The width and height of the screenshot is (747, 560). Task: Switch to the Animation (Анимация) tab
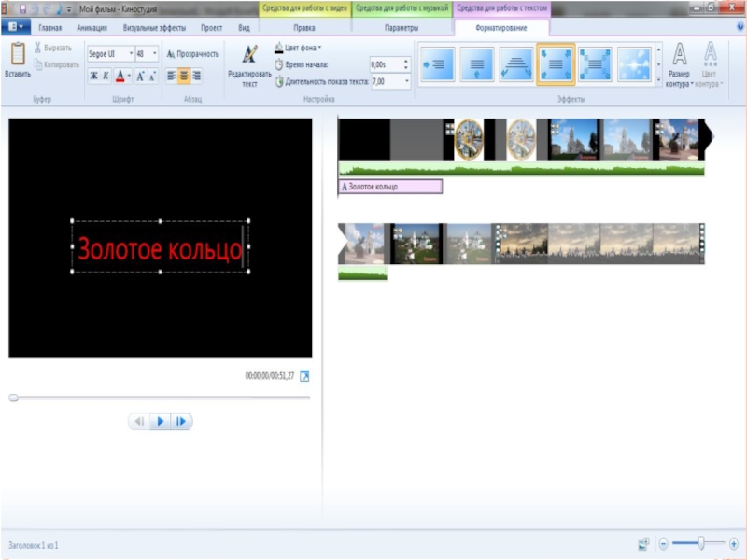point(92,28)
